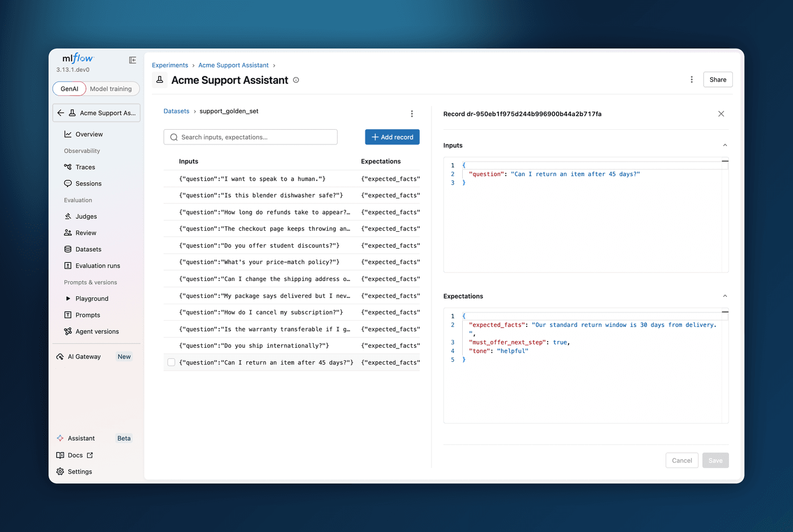Collapse the Expectations section
This screenshot has height=532, width=793.
point(725,296)
